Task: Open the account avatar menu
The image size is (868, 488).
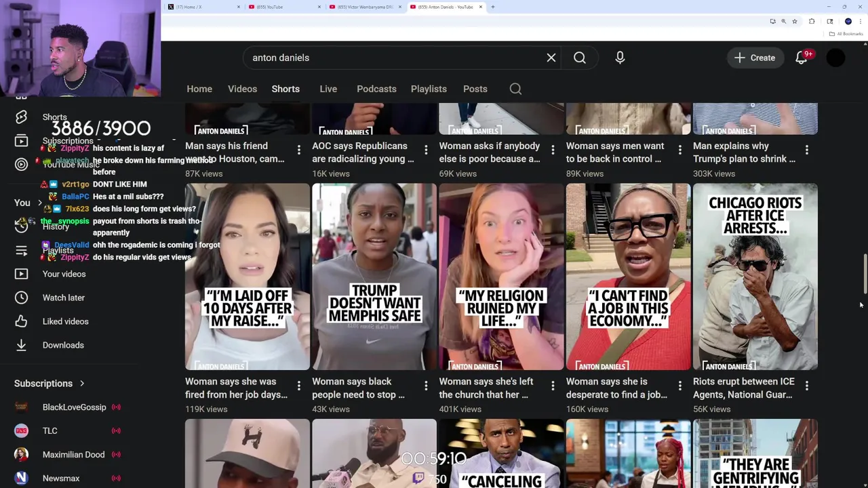Action: coord(836,58)
